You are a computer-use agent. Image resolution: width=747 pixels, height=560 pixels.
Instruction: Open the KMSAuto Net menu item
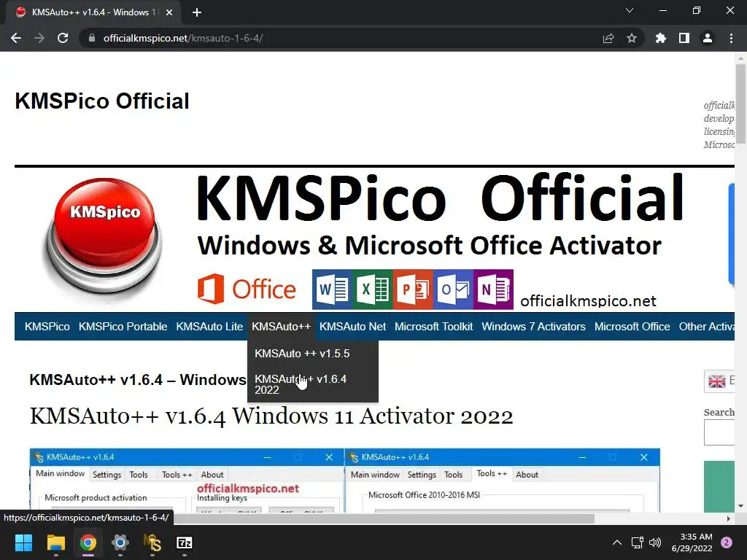(x=352, y=326)
